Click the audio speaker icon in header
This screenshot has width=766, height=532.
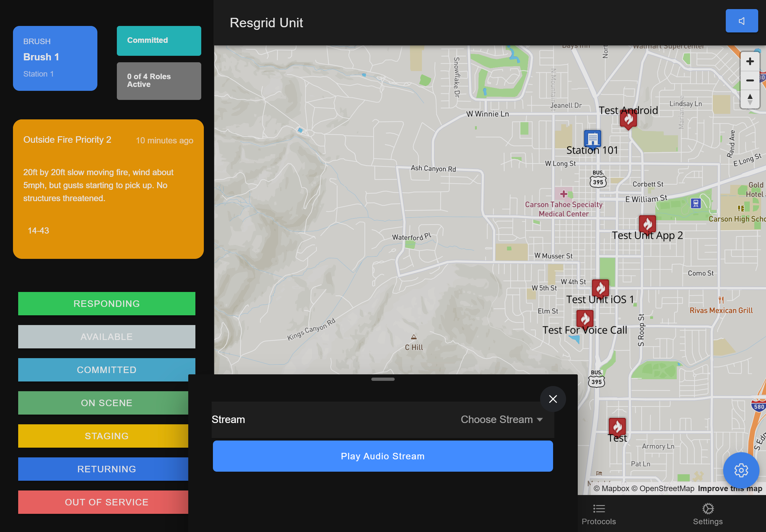coord(741,21)
